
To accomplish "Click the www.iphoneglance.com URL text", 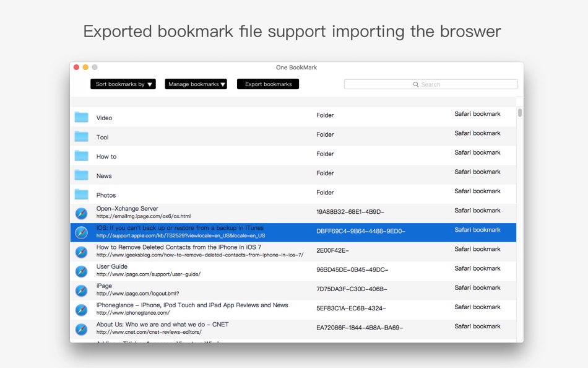I will (x=133, y=313).
